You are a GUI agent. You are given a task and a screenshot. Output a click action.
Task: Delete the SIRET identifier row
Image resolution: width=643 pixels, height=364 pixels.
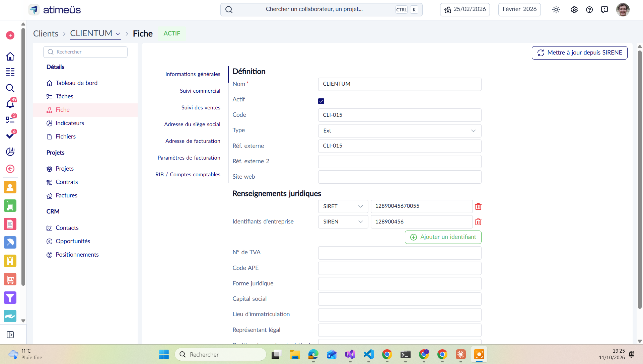[478, 206]
